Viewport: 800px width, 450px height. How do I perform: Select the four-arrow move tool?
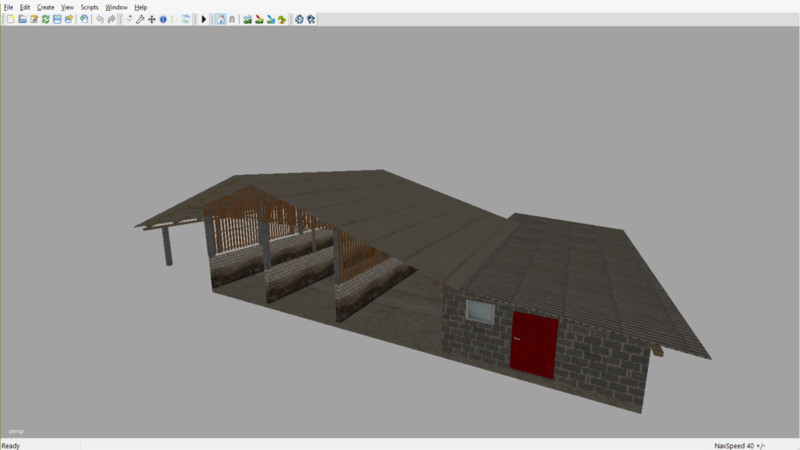point(151,19)
